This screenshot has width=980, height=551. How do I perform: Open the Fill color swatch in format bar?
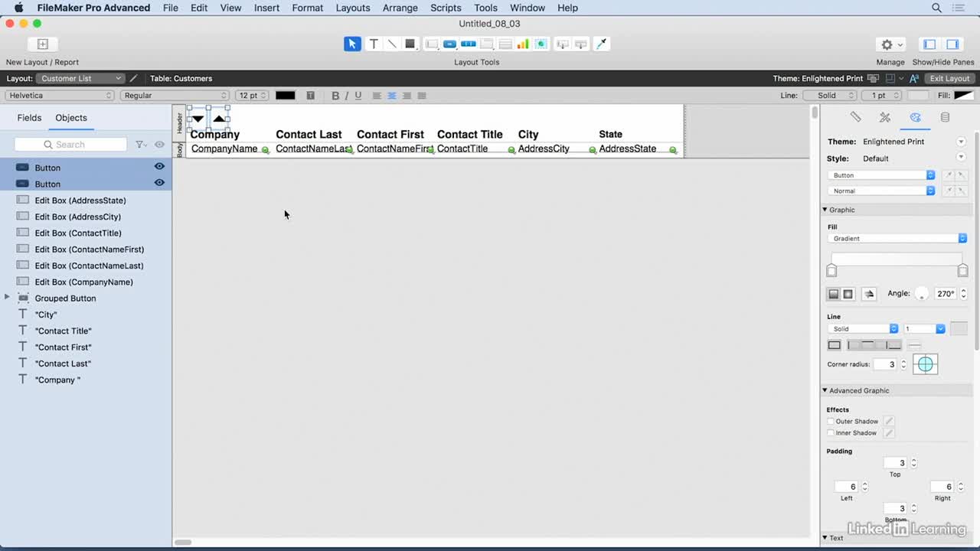coord(964,96)
